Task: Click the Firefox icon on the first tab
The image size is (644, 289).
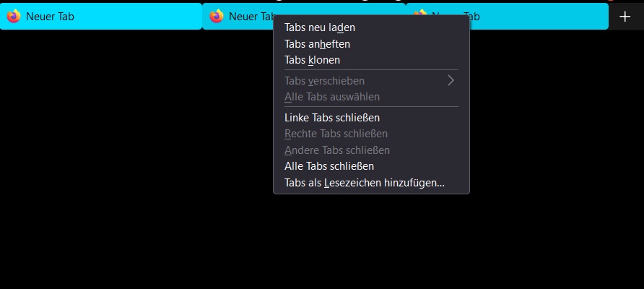Action: (x=14, y=16)
